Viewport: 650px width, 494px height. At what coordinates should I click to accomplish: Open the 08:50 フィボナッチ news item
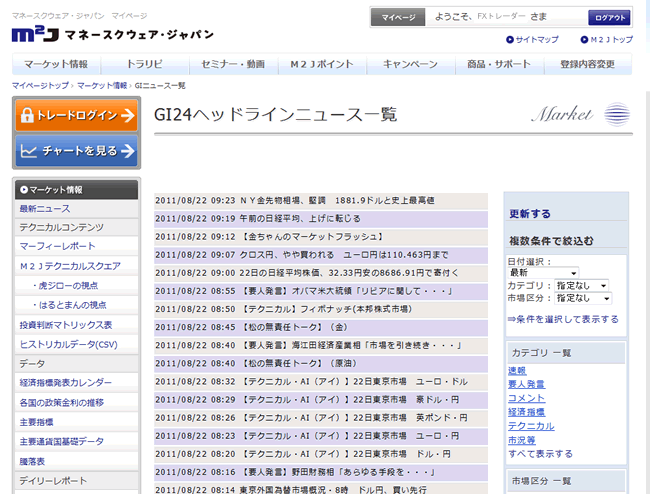coord(321,310)
